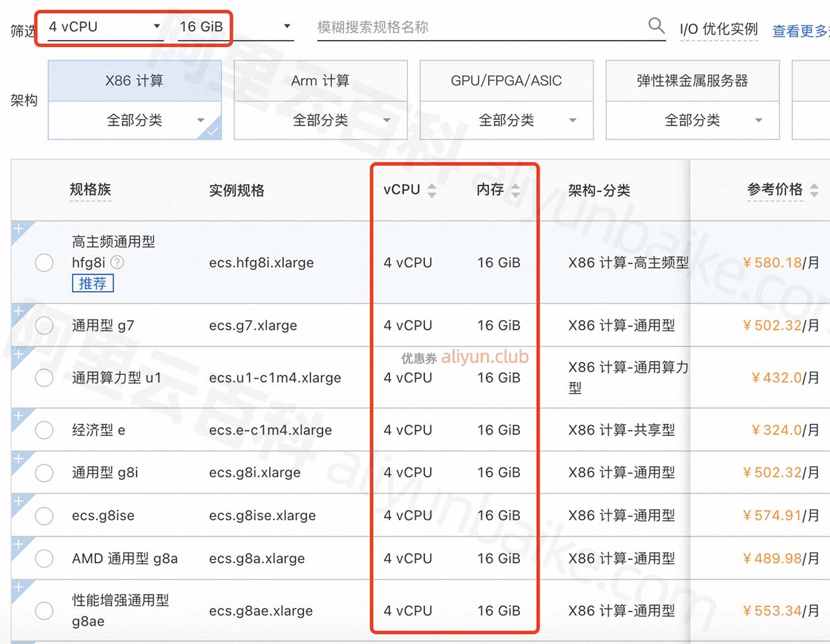Click ecs.g8ae.xlarge instance name
This screenshot has width=830, height=644.
(261, 611)
